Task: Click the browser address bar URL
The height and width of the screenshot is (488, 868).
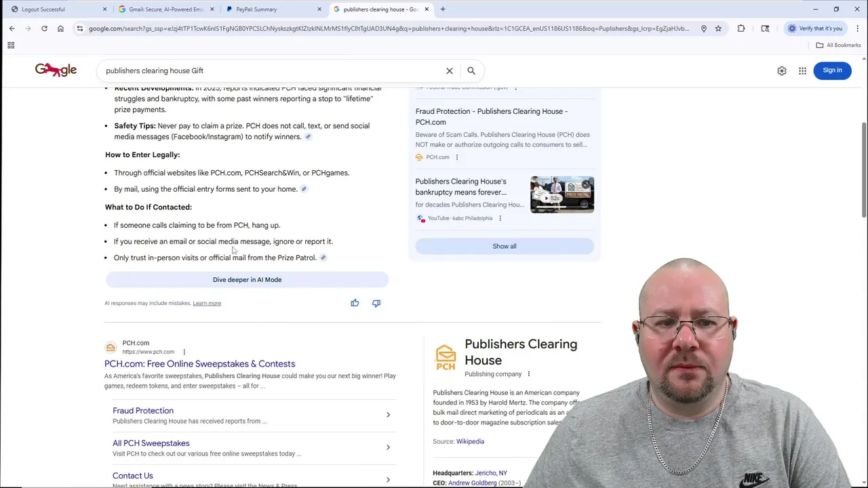Action: (389, 28)
